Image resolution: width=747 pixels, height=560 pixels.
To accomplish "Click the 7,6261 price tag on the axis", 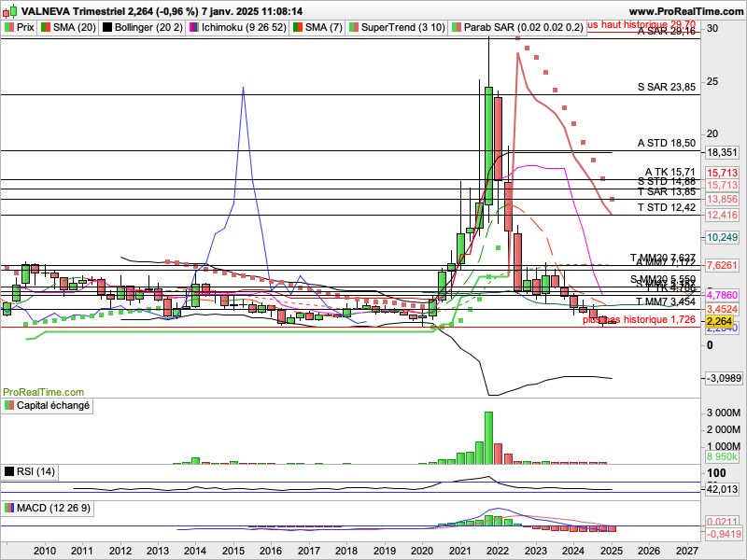I will 722,265.
